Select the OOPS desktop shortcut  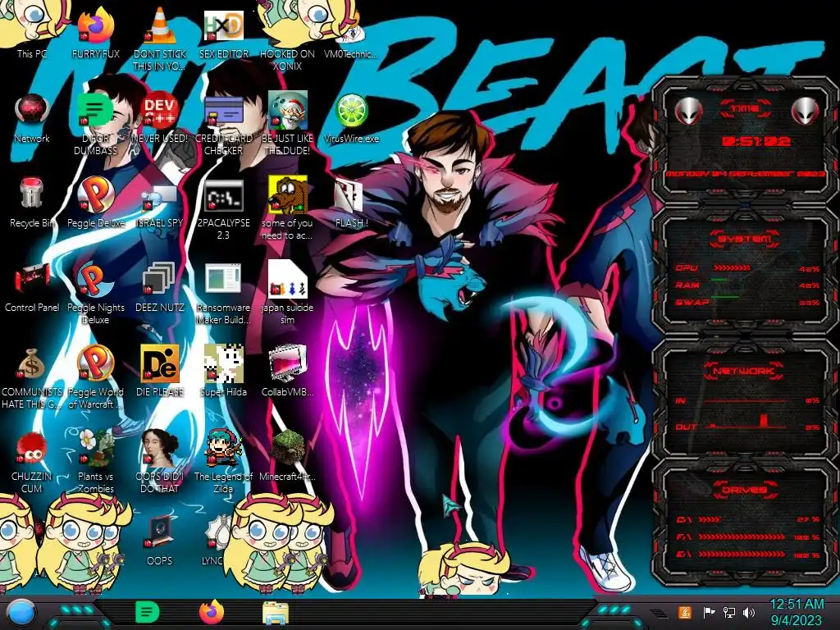pyautogui.click(x=160, y=540)
